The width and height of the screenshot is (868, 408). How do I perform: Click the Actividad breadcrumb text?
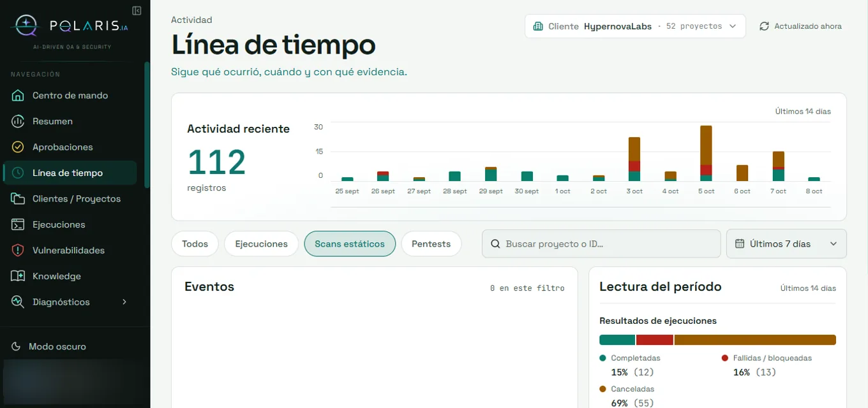(x=191, y=20)
